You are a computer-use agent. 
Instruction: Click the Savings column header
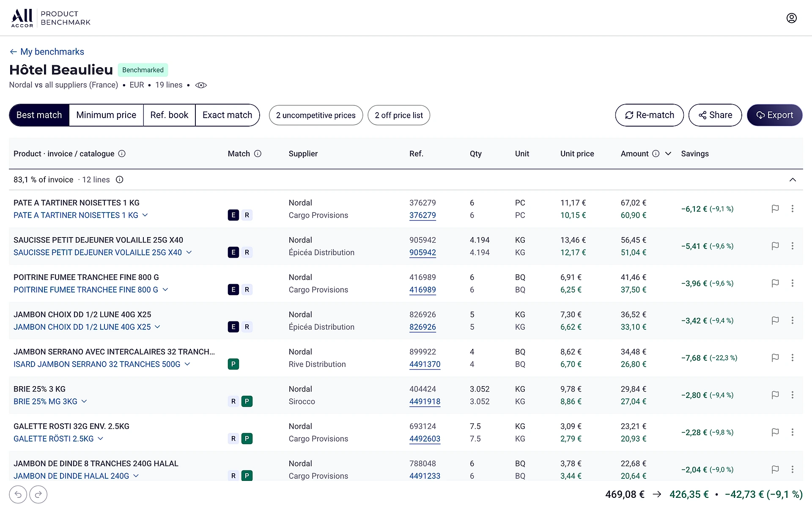pos(695,154)
